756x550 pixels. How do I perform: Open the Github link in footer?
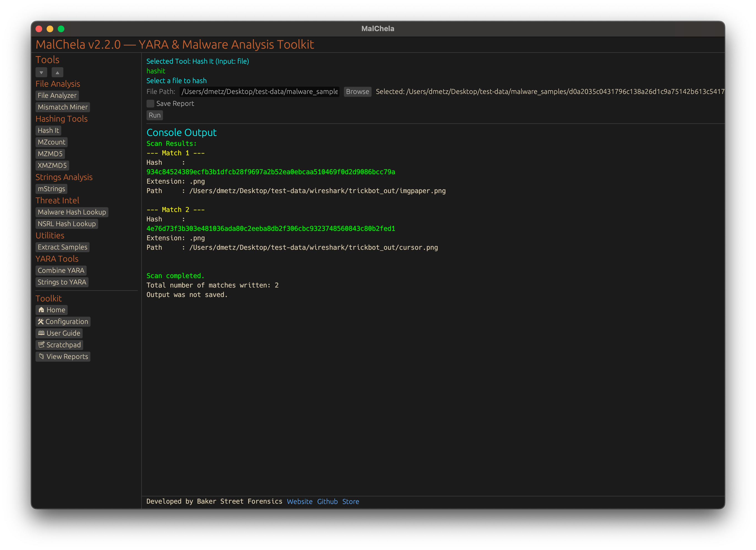tap(327, 502)
